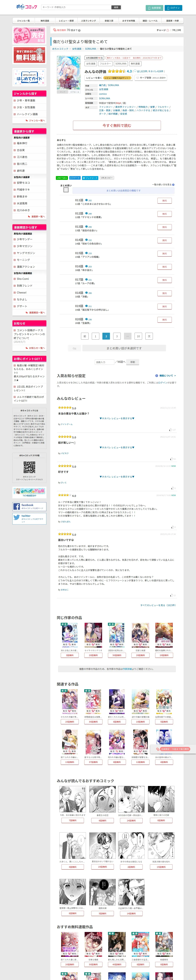Click the 次 next page button
Screen dimensions: 196x980
(149, 336)
